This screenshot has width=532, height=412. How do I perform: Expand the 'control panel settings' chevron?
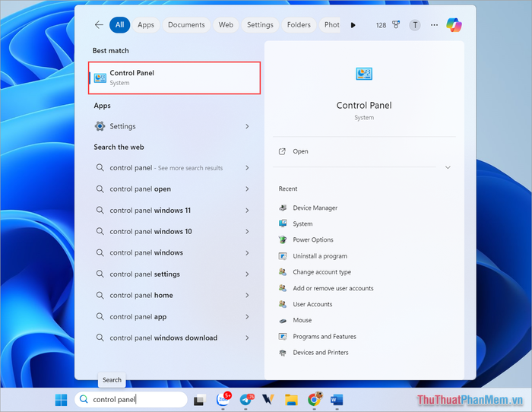[247, 274]
